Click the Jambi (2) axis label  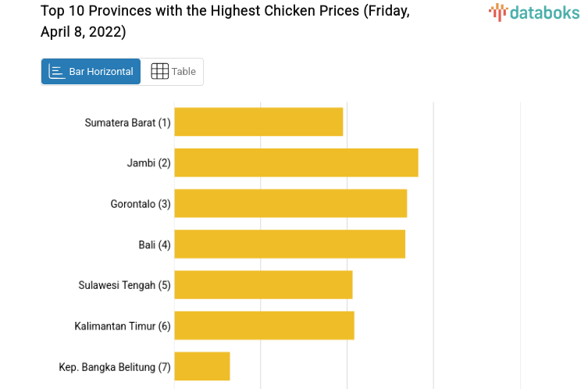pyautogui.click(x=148, y=163)
